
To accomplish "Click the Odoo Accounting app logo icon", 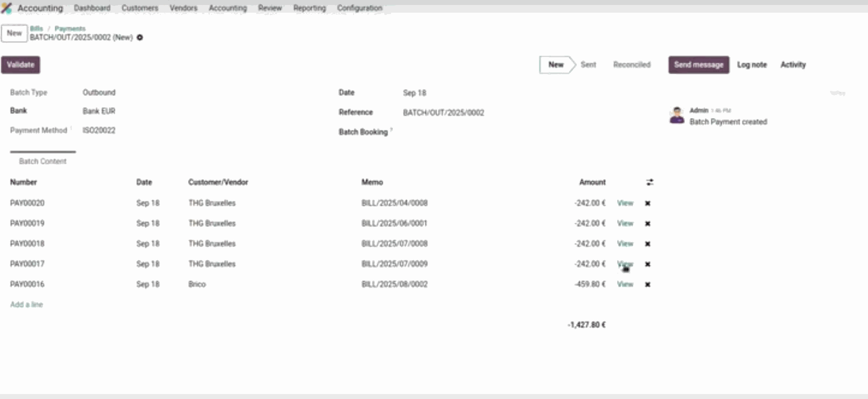I will [7, 8].
